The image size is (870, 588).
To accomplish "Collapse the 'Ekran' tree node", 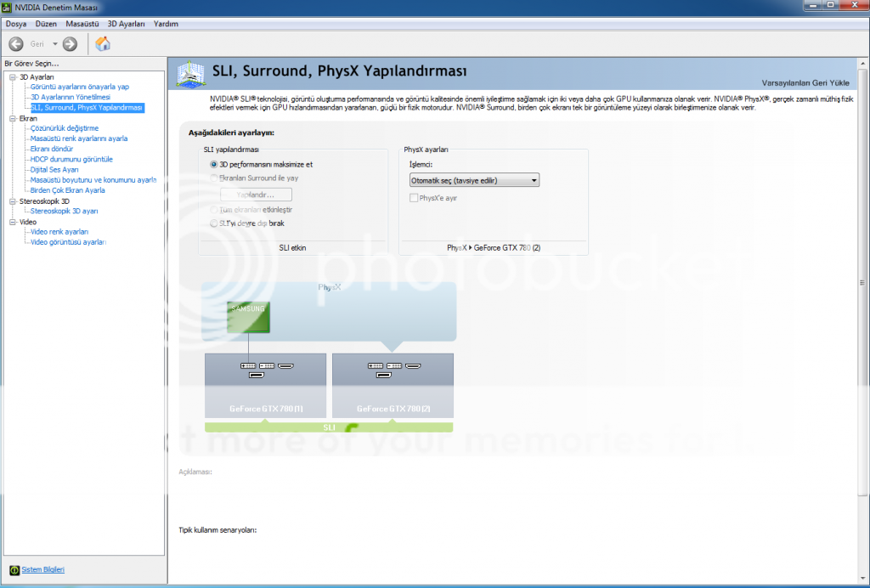I will click(12, 119).
